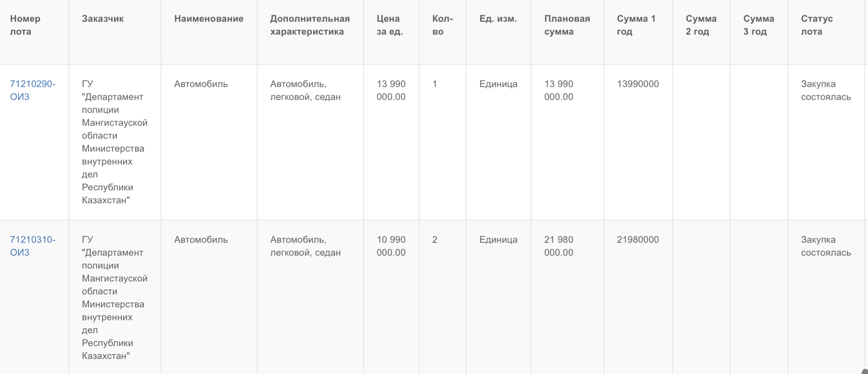Open lot link 71210310-ОИЗ
Image resolution: width=868 pixels, height=374 pixels.
32,246
